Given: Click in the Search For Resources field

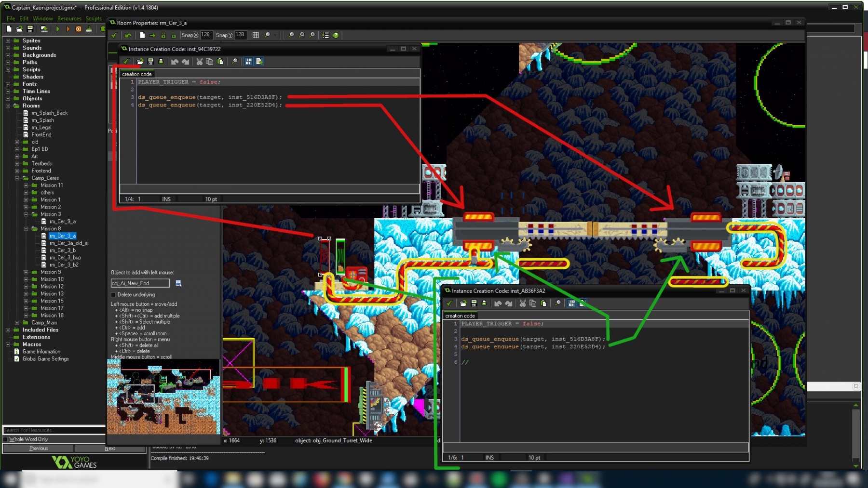Looking at the screenshot, I should [x=53, y=430].
